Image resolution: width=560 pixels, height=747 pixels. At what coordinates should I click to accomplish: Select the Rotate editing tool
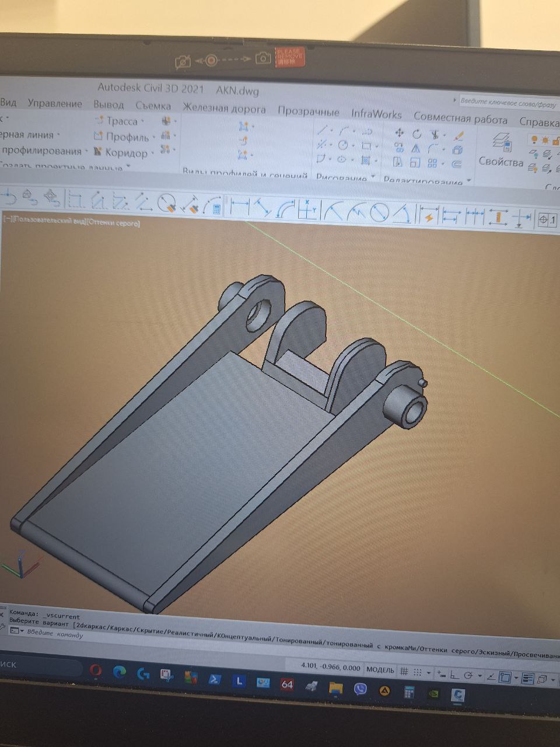pyautogui.click(x=416, y=134)
